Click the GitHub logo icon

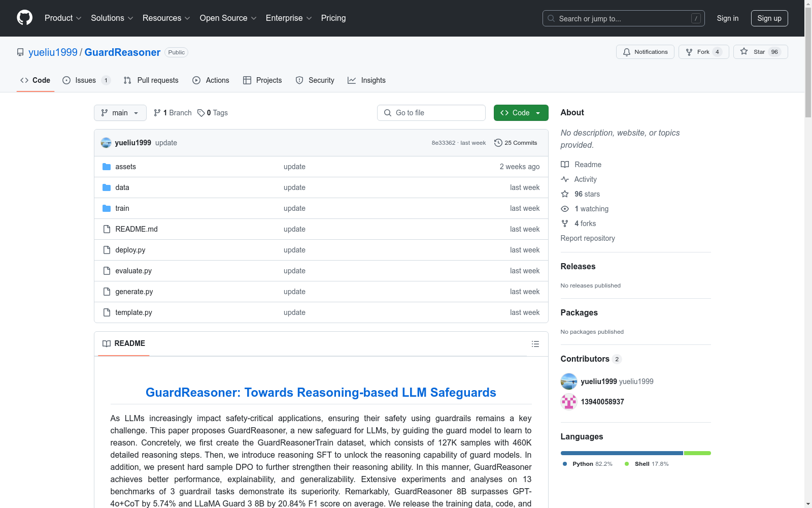point(24,18)
